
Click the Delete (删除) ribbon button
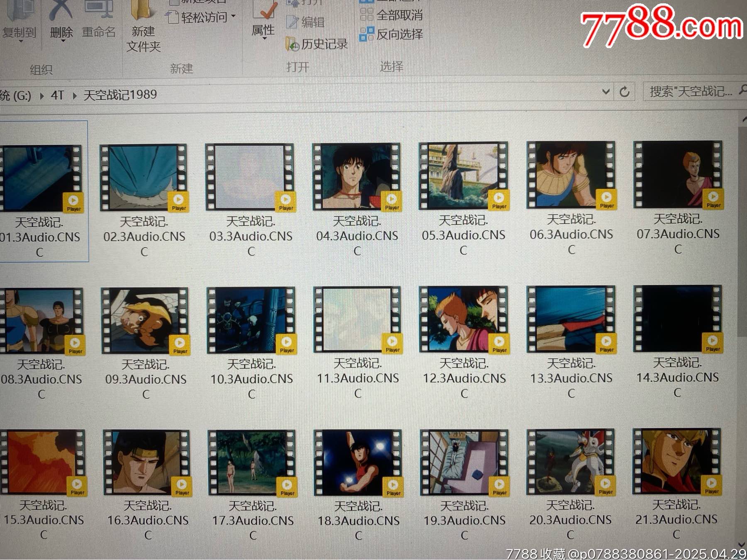tap(61, 21)
